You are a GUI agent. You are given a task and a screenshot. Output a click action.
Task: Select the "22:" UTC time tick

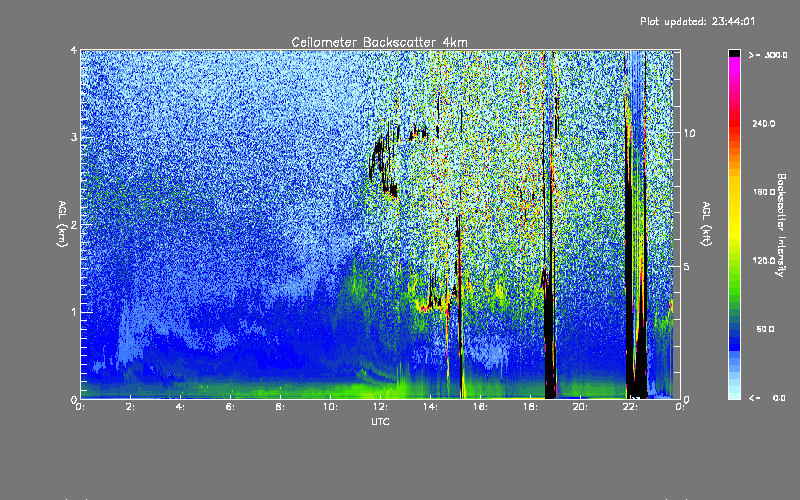631,407
